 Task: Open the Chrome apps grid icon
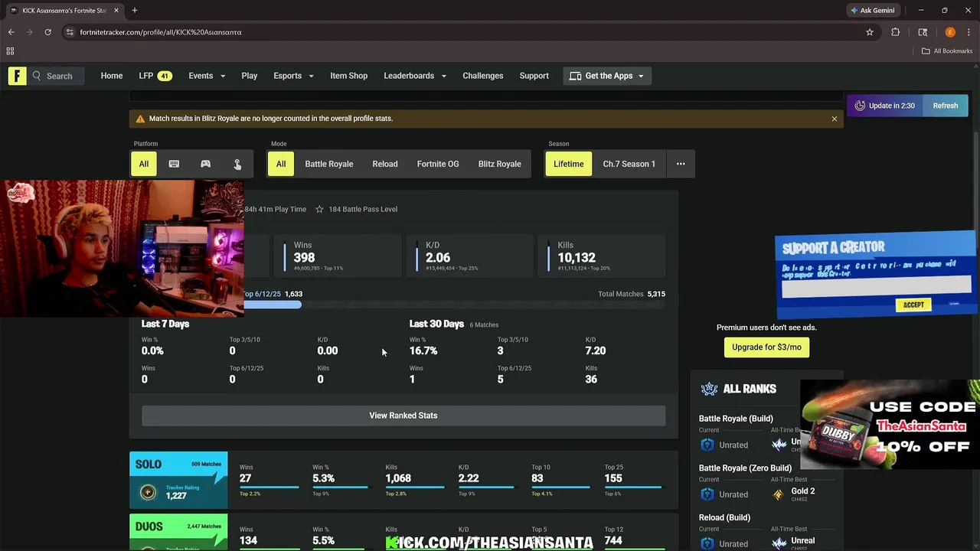[x=10, y=51]
